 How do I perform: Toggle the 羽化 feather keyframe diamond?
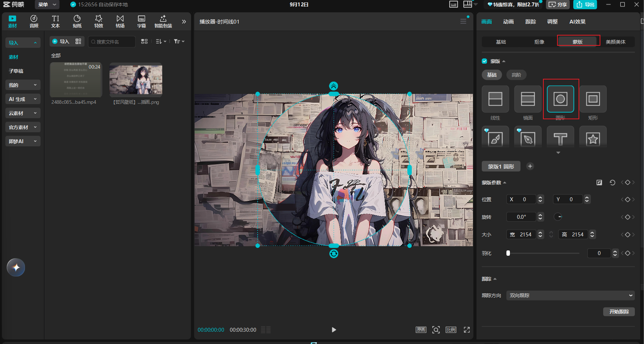click(x=627, y=253)
